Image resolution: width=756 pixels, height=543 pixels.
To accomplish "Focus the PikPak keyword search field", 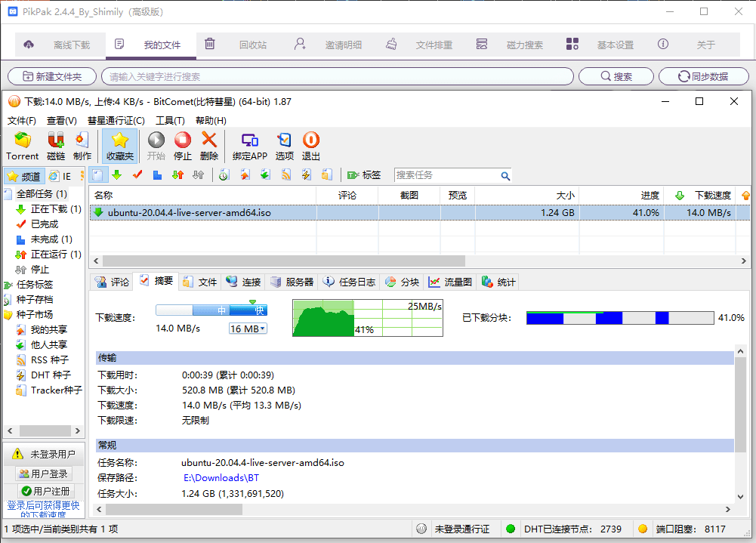I will click(338, 76).
